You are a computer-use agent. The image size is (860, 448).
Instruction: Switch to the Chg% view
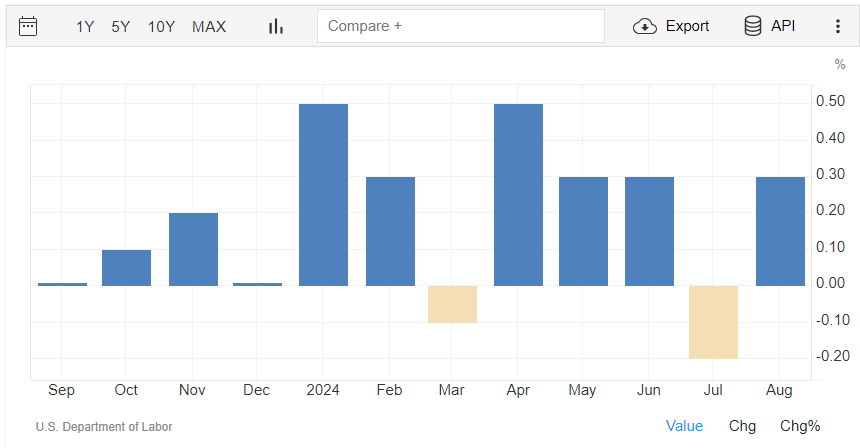(x=800, y=426)
